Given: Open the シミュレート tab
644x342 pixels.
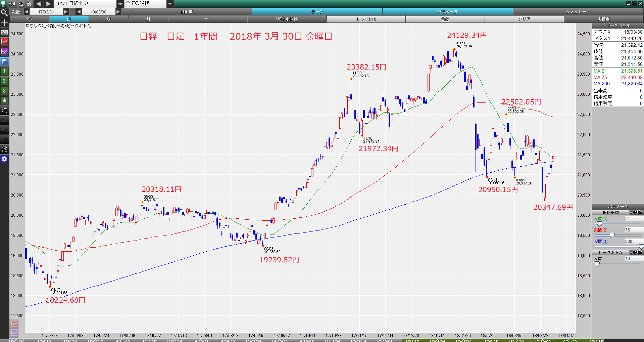Looking at the screenshot, I should click(578, 12).
